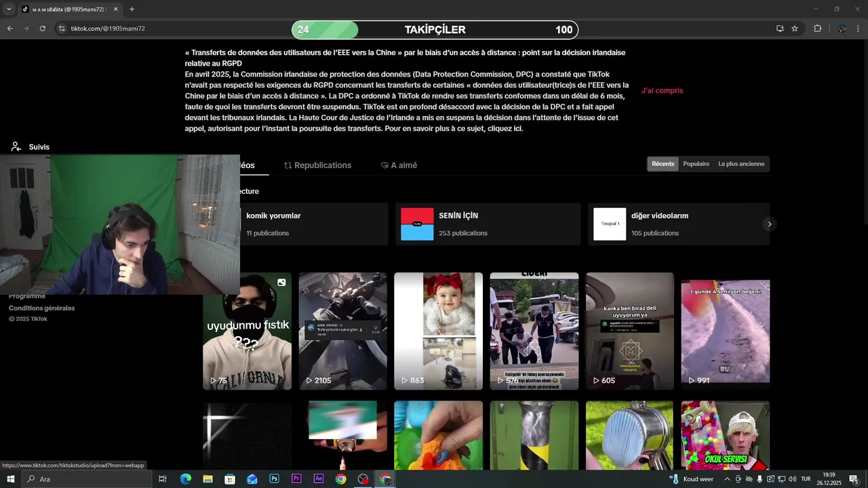Show hidden system tray icons
868x488 pixels.
click(x=727, y=479)
